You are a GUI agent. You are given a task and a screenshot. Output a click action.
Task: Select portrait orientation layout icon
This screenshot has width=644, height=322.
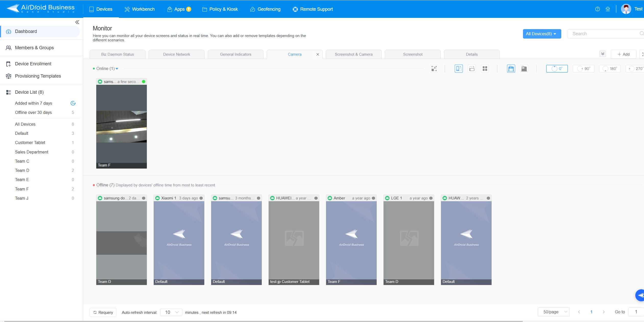[459, 68]
